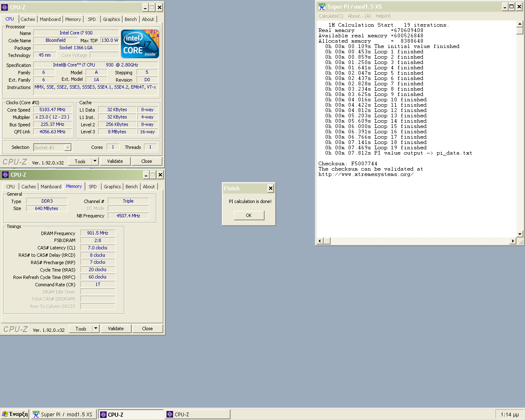Click Super PI vertical scrollbar up arrow
This screenshot has height=420, width=525.
[x=520, y=24]
